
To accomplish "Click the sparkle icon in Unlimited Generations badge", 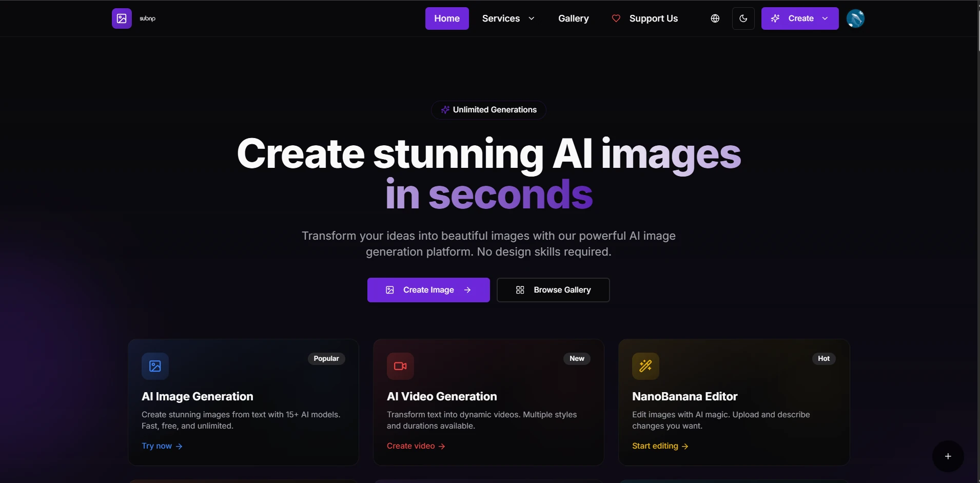I will pos(445,110).
